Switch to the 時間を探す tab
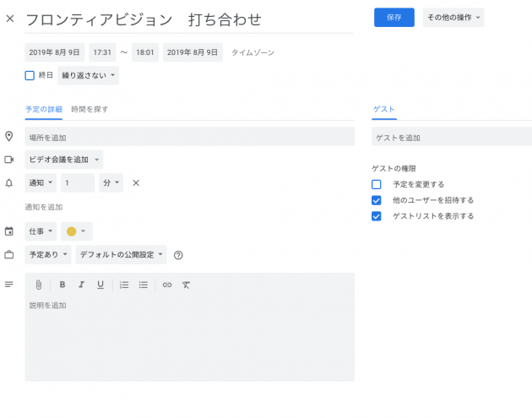The height and width of the screenshot is (418, 532). pyautogui.click(x=90, y=109)
